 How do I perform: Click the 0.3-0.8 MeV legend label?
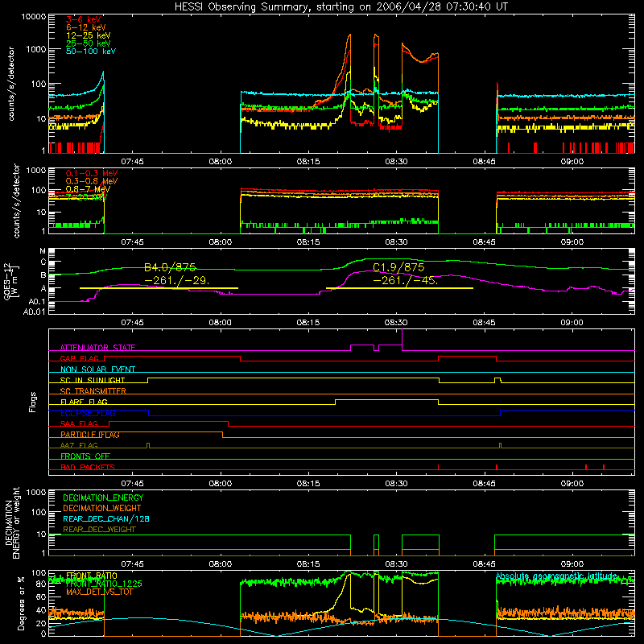pyautogui.click(x=92, y=181)
